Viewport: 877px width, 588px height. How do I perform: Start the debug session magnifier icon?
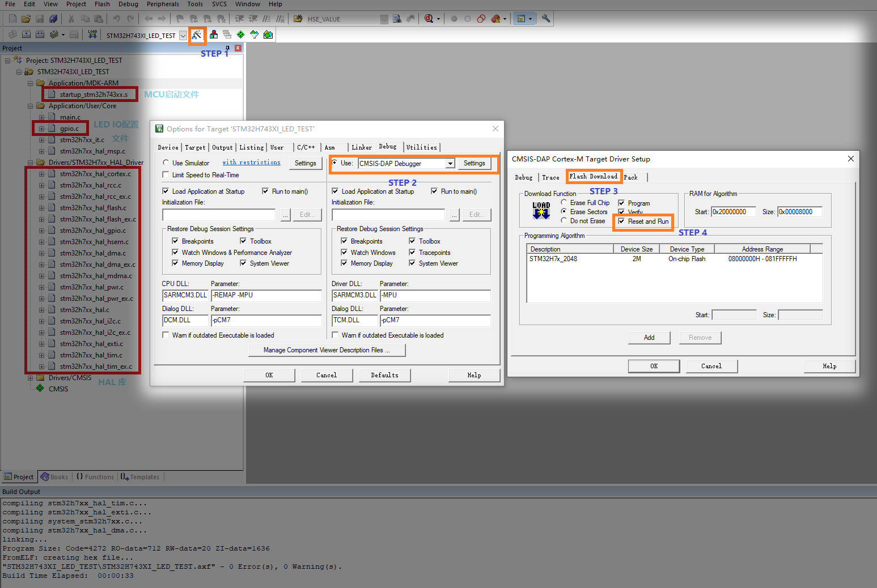429,19
